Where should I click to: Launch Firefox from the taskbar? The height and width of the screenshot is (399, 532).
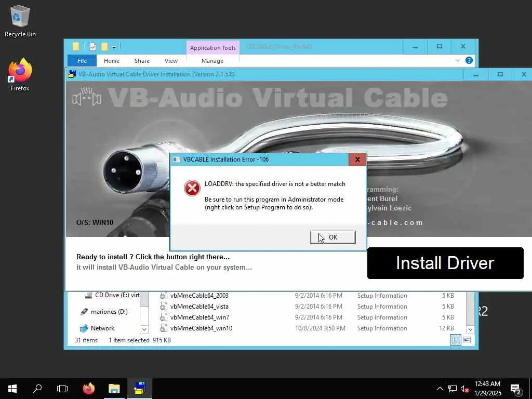(x=89, y=389)
